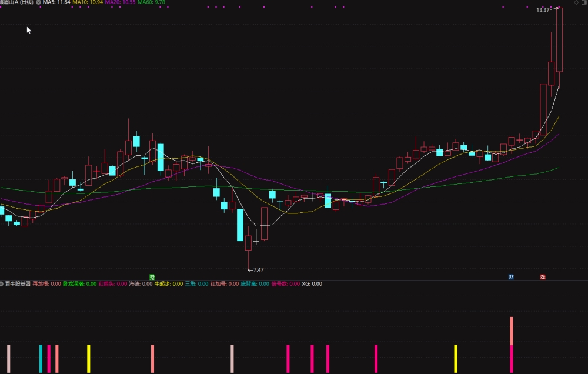Select the MA20: 10.55 label
588x374 pixels.
pos(120,2)
